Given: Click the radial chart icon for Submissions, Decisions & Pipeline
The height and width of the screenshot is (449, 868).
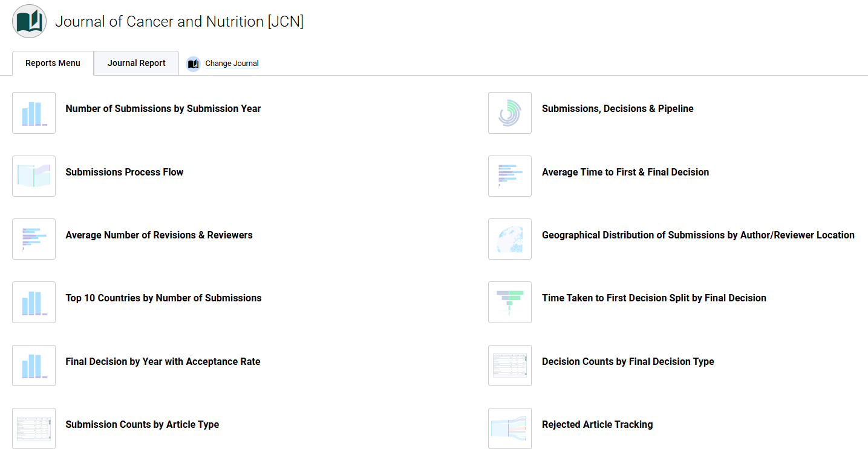Looking at the screenshot, I should click(x=510, y=113).
